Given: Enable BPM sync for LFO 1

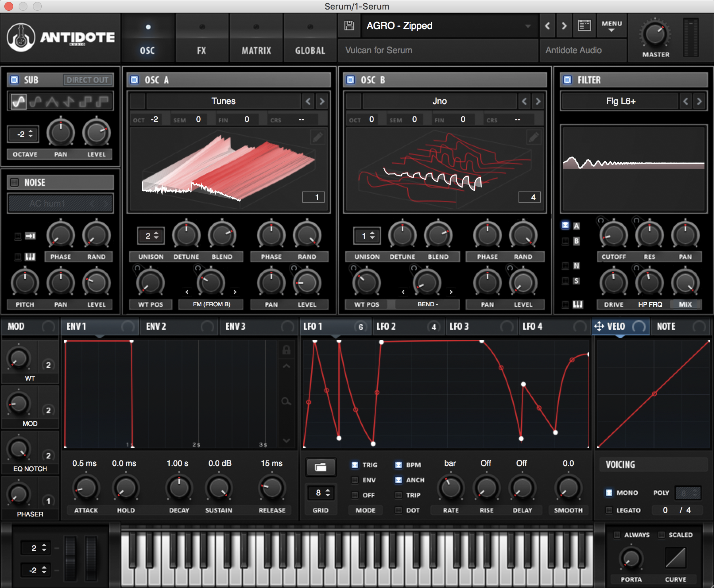Looking at the screenshot, I should coord(398,464).
